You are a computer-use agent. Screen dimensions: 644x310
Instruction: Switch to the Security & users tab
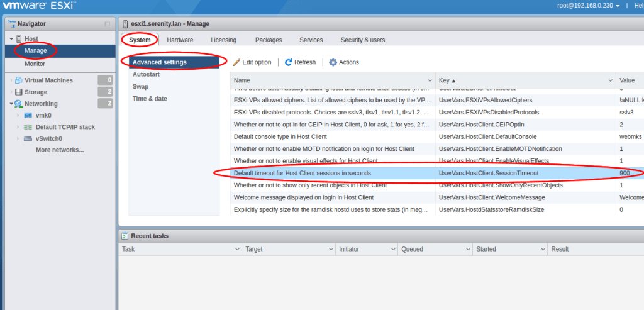[363, 40]
